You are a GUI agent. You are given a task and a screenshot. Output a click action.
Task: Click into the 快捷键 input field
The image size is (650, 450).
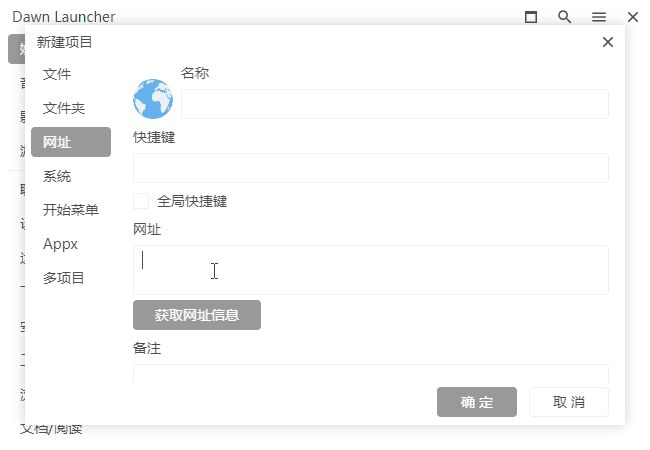click(x=370, y=168)
